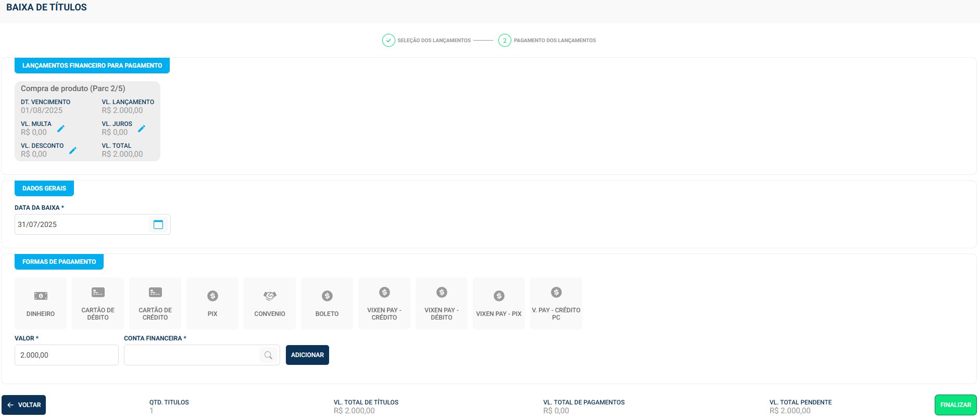
Task: Click the pencil icon beside VL. Juros
Action: coord(142,129)
